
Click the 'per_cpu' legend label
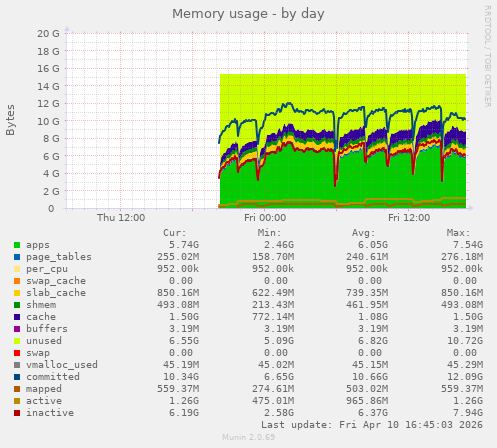coord(47,269)
